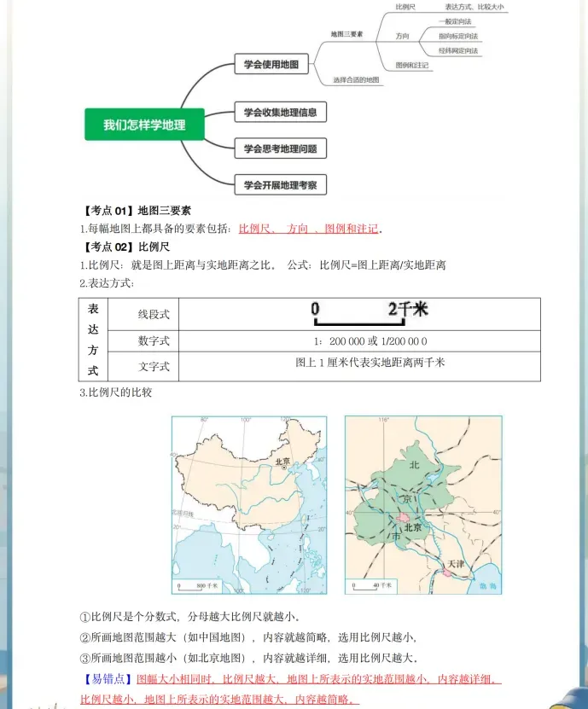Image resolution: width=588 pixels, height=709 pixels.
Task: Click the line 3.比例尺的比较
Action: point(115,392)
